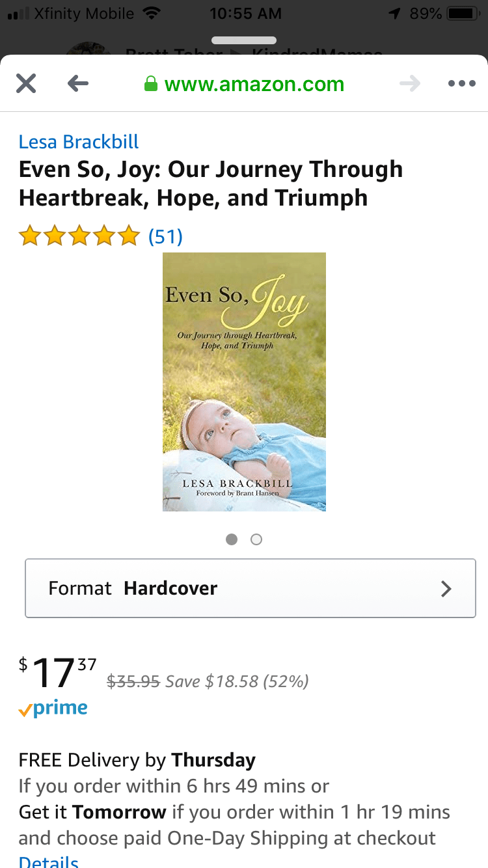
Task: Tap the battery icon in status bar
Action: (x=463, y=13)
